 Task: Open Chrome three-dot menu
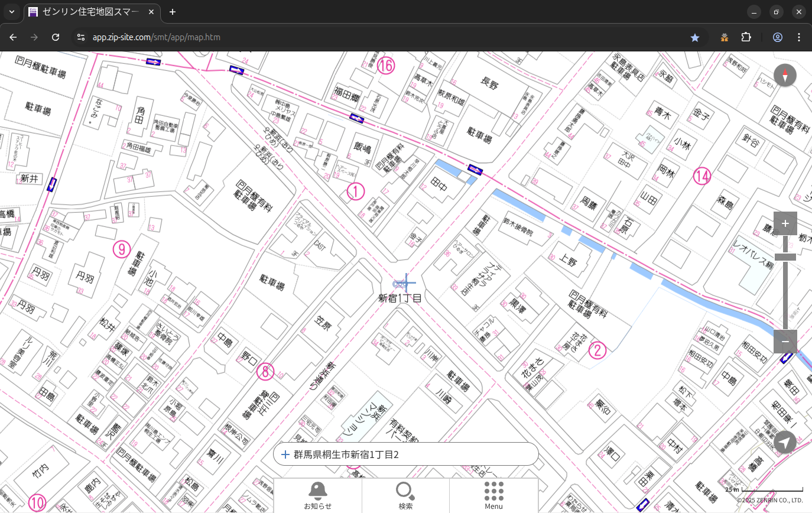click(x=799, y=37)
